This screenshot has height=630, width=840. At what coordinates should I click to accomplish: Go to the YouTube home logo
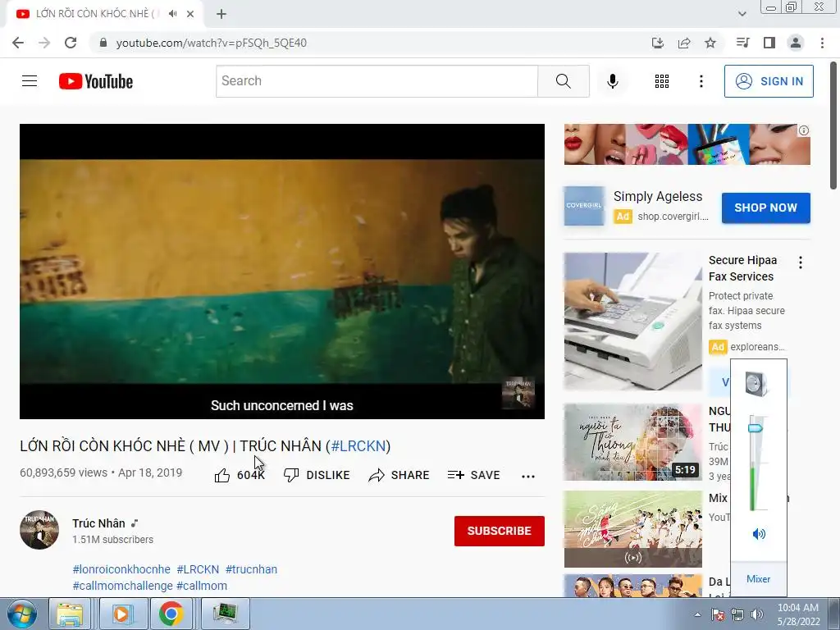(x=96, y=81)
